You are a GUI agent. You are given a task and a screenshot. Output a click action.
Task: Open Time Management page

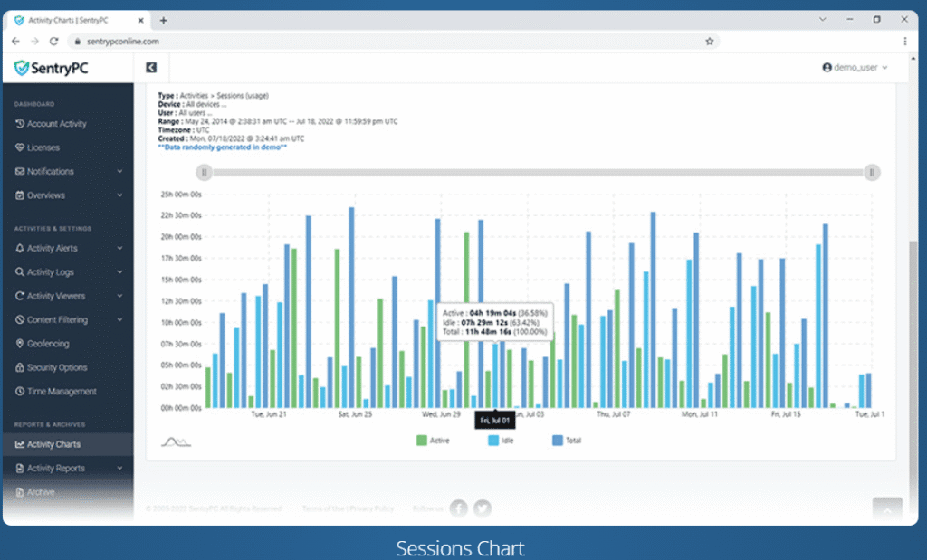pyautogui.click(x=61, y=392)
